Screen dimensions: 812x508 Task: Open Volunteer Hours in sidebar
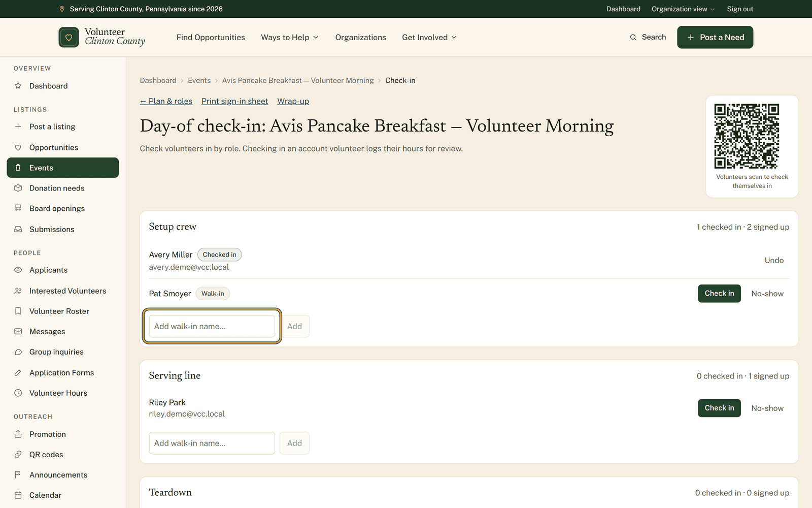63,393
